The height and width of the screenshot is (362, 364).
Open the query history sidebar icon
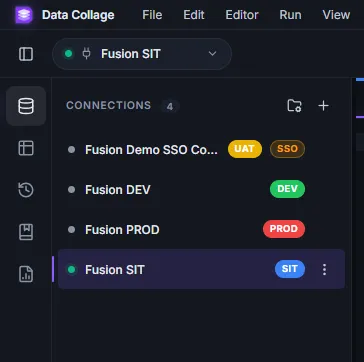pyautogui.click(x=26, y=190)
